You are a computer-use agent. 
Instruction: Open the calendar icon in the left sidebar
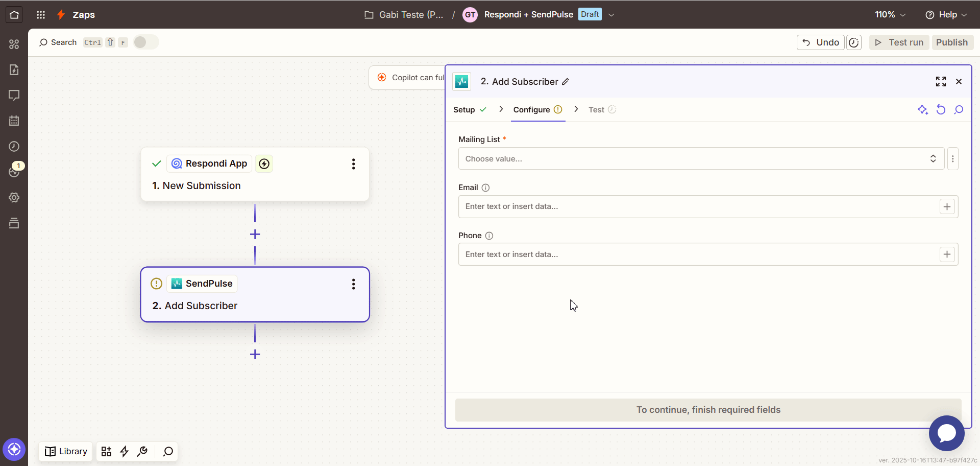(x=14, y=121)
